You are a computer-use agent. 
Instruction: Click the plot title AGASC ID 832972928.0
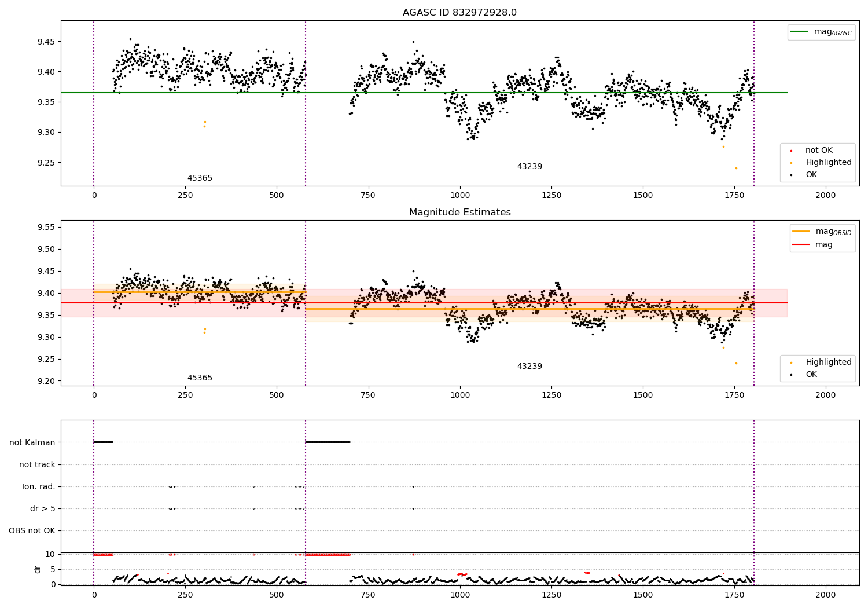[459, 13]
